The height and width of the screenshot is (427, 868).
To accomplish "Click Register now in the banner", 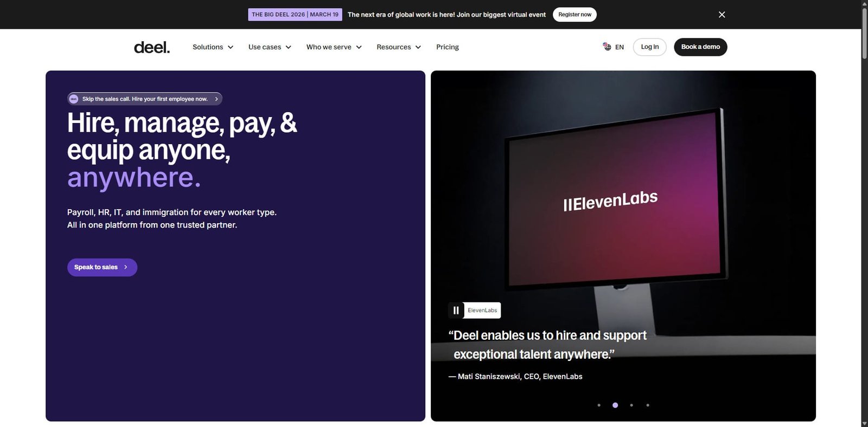I will [575, 15].
